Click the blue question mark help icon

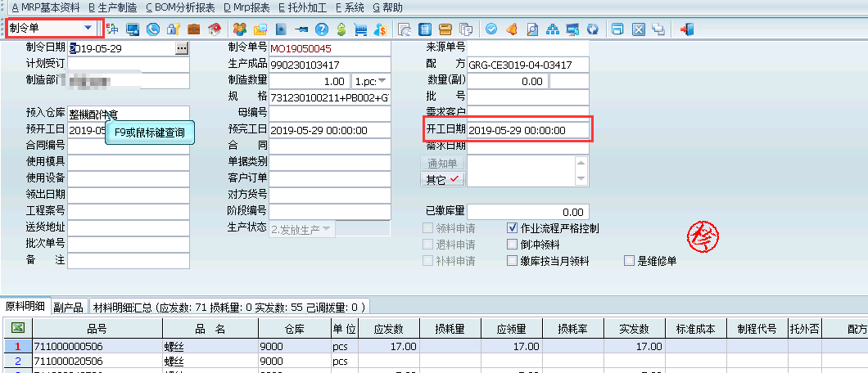(322, 29)
